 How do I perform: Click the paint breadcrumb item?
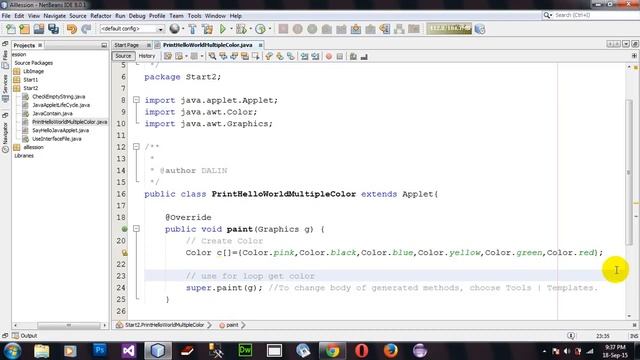232,325
